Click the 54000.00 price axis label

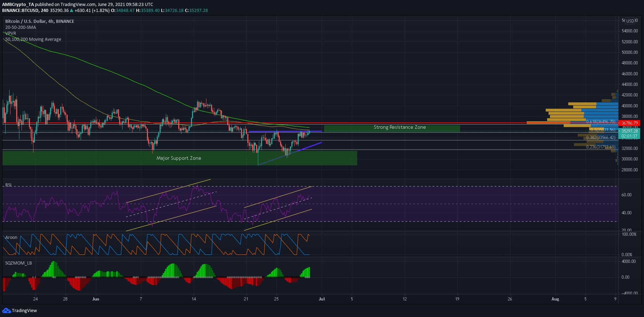[x=630, y=31]
